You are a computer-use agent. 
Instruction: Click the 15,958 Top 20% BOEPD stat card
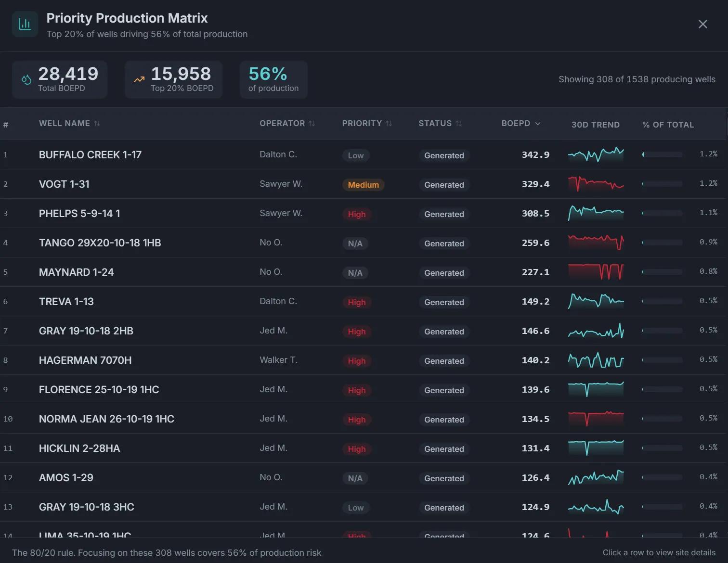173,79
